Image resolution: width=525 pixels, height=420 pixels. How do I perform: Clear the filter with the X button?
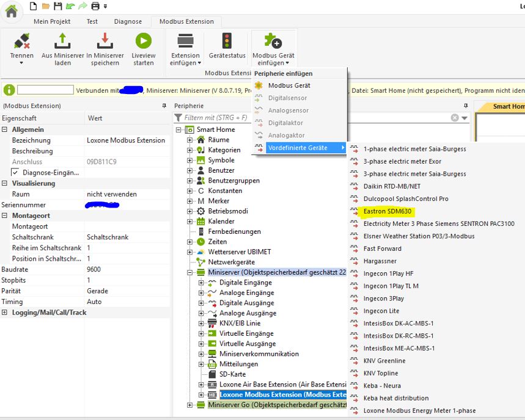click(455, 118)
